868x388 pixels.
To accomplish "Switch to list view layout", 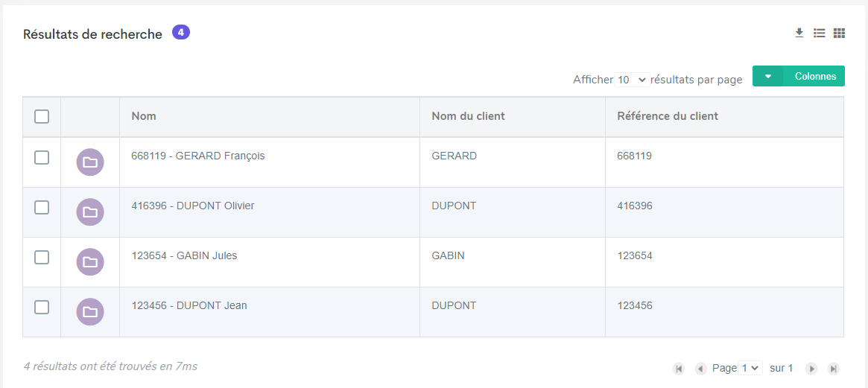I will [x=820, y=33].
